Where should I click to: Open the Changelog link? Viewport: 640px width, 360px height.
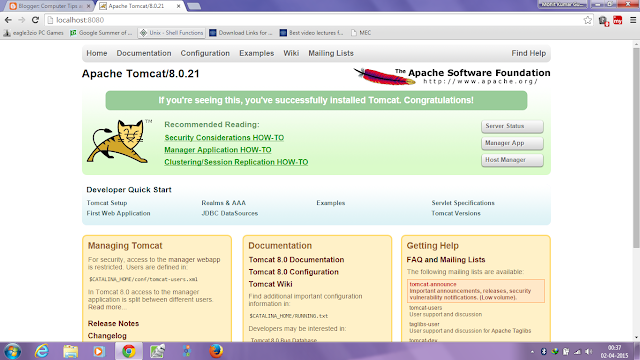[107, 336]
